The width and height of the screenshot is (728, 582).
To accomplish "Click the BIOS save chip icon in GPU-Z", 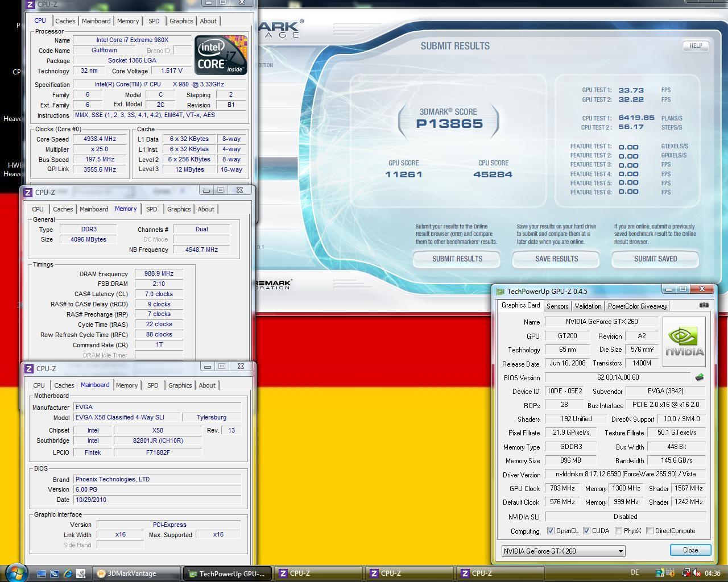I will [x=700, y=377].
